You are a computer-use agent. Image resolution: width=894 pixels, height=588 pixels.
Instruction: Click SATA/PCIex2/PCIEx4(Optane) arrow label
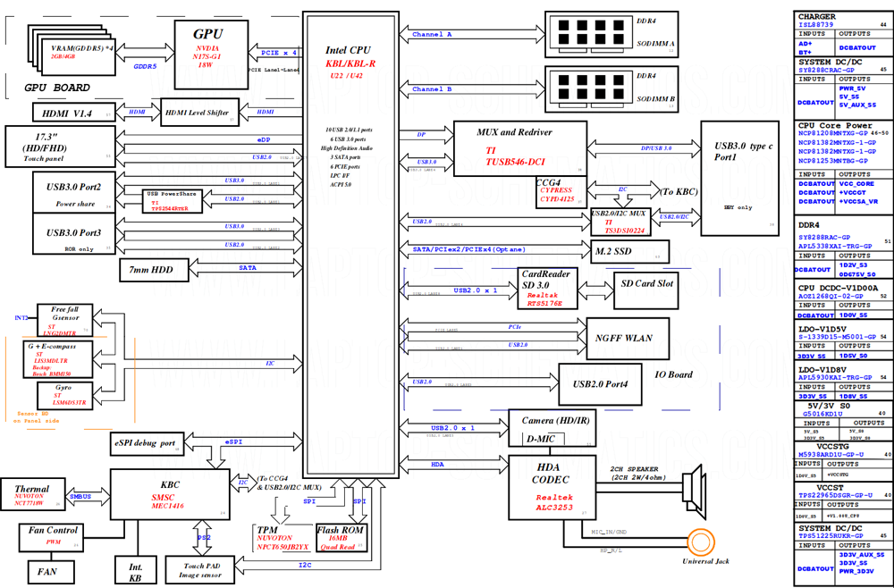click(468, 249)
